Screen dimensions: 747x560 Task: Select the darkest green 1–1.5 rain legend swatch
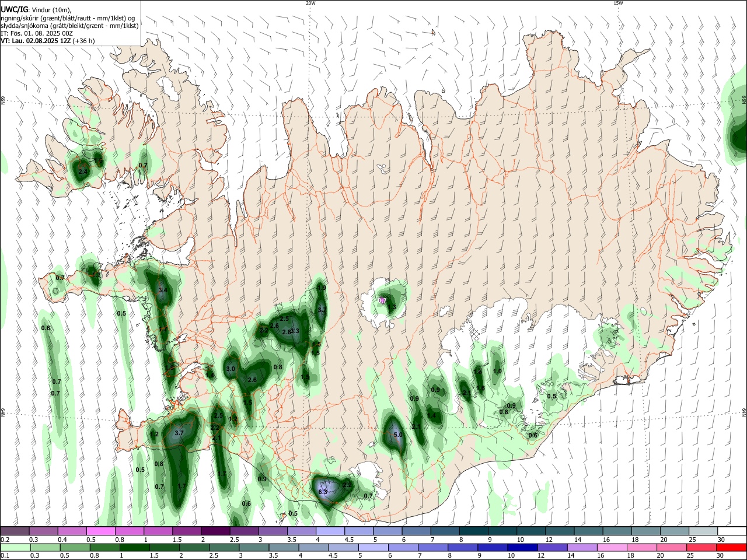tap(135, 548)
